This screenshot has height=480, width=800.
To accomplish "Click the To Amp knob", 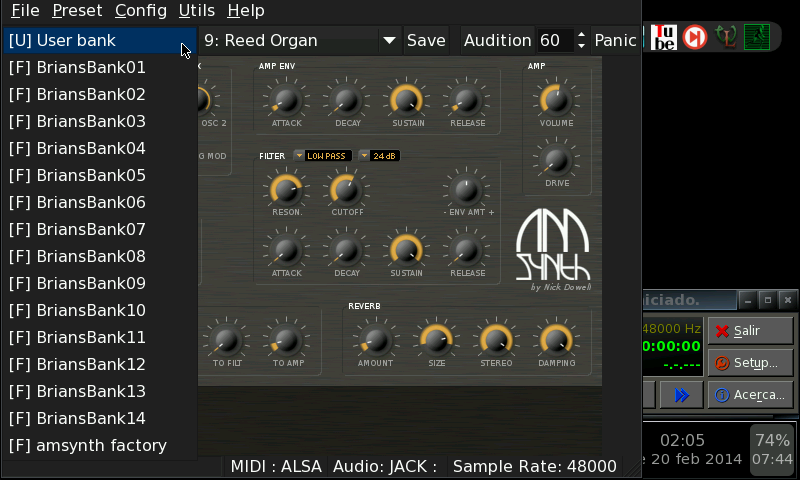I will coord(286,340).
